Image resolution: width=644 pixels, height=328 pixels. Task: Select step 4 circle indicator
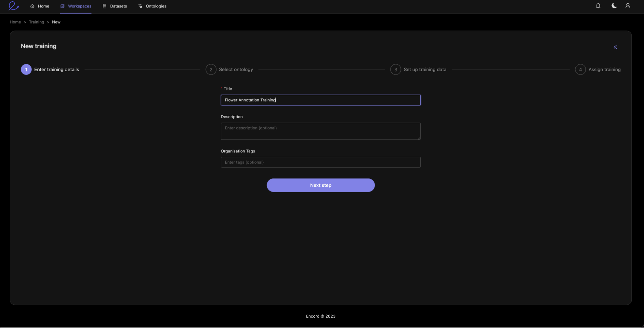coord(580,69)
